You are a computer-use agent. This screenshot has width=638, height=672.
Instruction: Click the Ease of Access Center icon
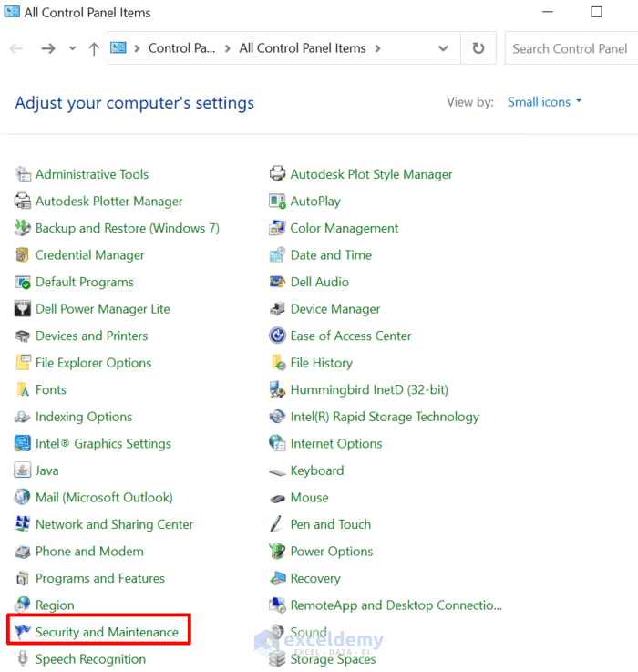[278, 336]
